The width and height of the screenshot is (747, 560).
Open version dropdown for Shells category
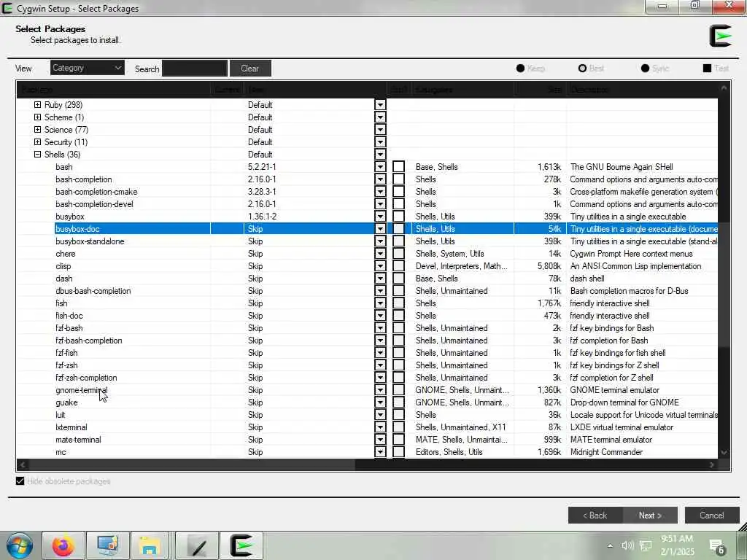point(380,155)
